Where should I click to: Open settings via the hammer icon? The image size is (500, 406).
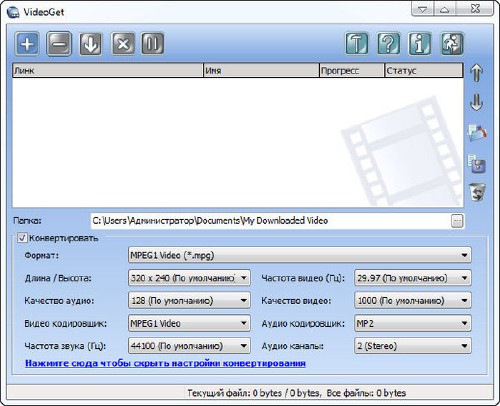click(x=357, y=43)
